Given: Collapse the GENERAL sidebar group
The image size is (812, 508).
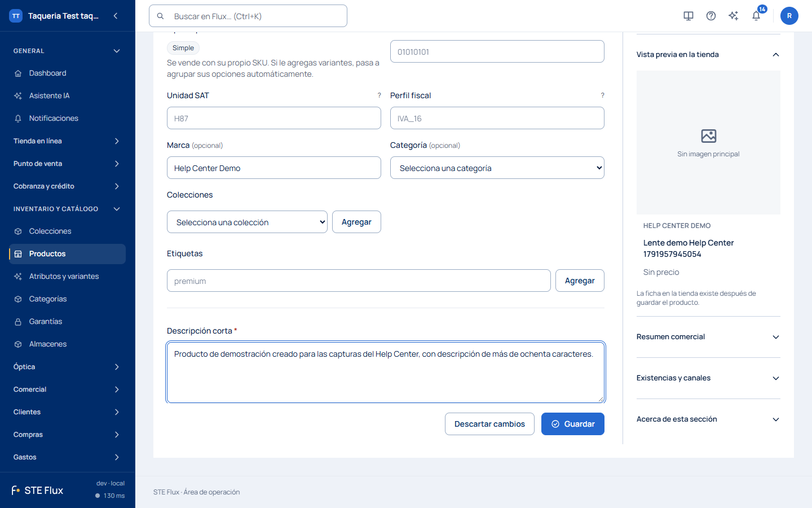Looking at the screenshot, I should pos(67,51).
